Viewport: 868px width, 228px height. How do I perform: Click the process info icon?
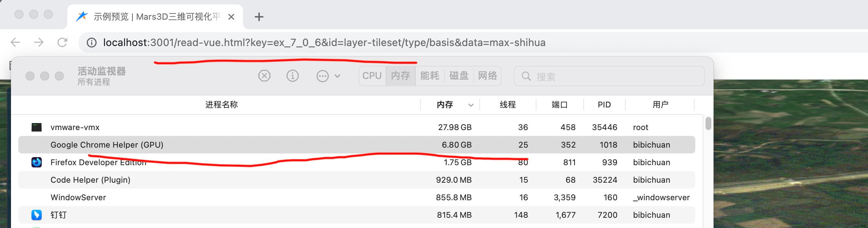pyautogui.click(x=292, y=76)
